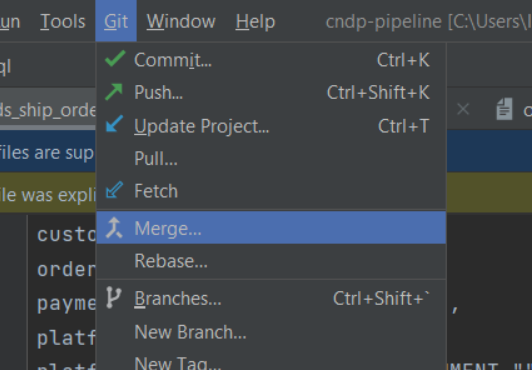Open the Help menu
This screenshot has height=370, width=532.
coord(255,21)
